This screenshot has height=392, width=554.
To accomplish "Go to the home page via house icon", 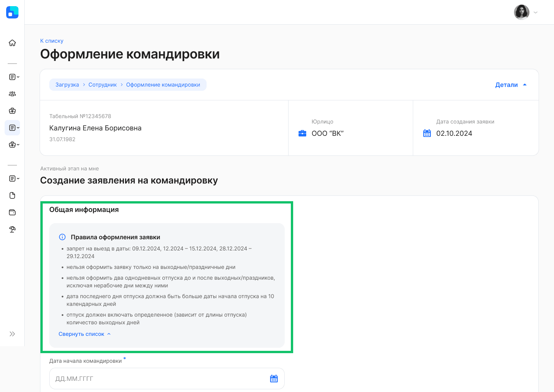I will pyautogui.click(x=12, y=43).
